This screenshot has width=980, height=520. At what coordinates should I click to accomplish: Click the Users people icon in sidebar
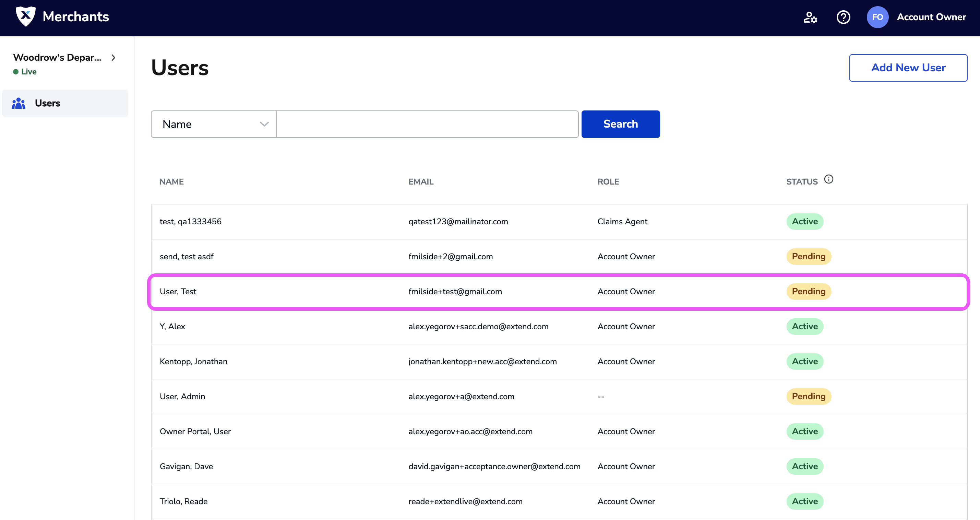click(x=19, y=103)
